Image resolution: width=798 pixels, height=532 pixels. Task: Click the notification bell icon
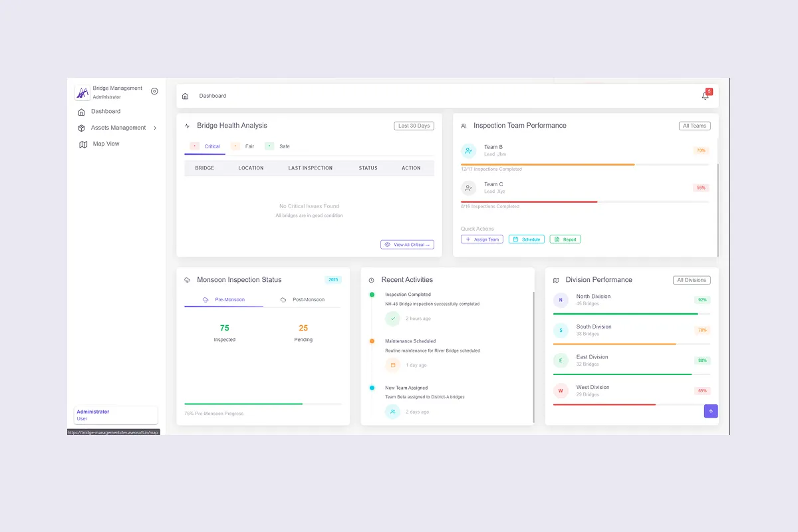[x=705, y=96]
